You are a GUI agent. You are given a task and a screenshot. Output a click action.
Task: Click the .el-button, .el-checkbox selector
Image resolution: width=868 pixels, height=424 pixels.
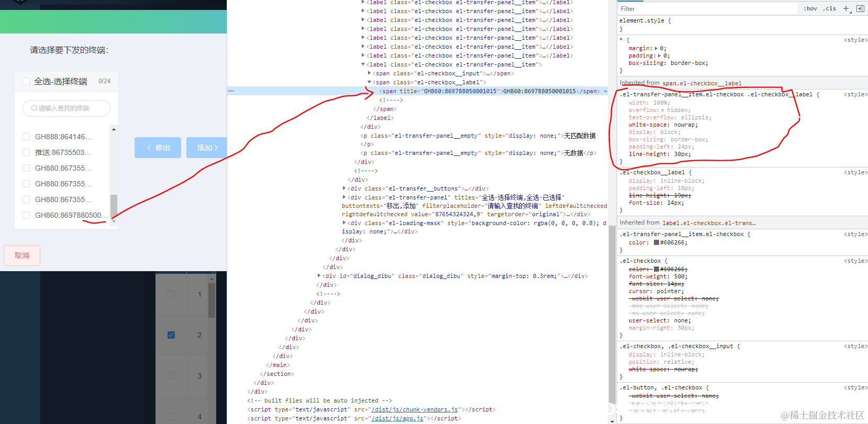coord(661,388)
